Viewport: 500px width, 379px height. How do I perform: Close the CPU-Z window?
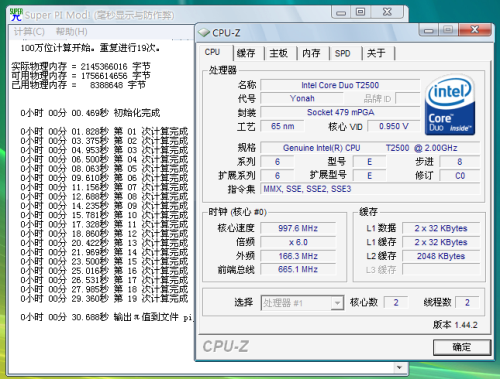click(x=475, y=30)
